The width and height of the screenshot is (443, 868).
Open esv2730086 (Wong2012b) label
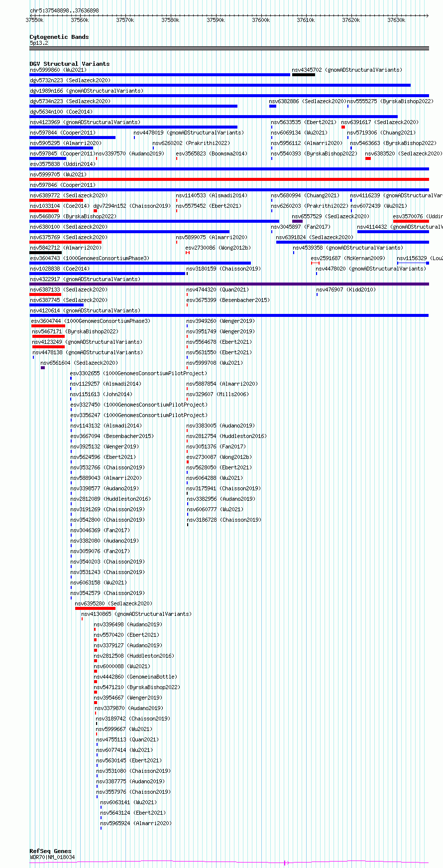(x=218, y=248)
